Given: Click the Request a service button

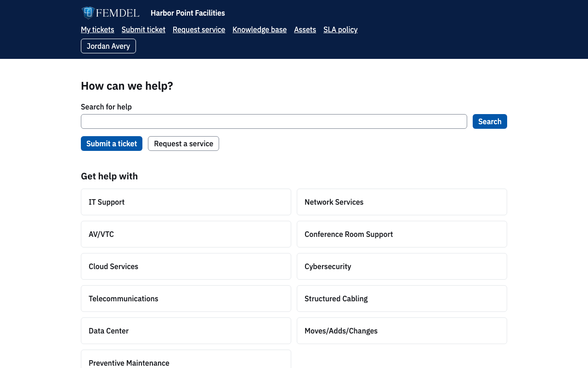Looking at the screenshot, I should point(183,144).
